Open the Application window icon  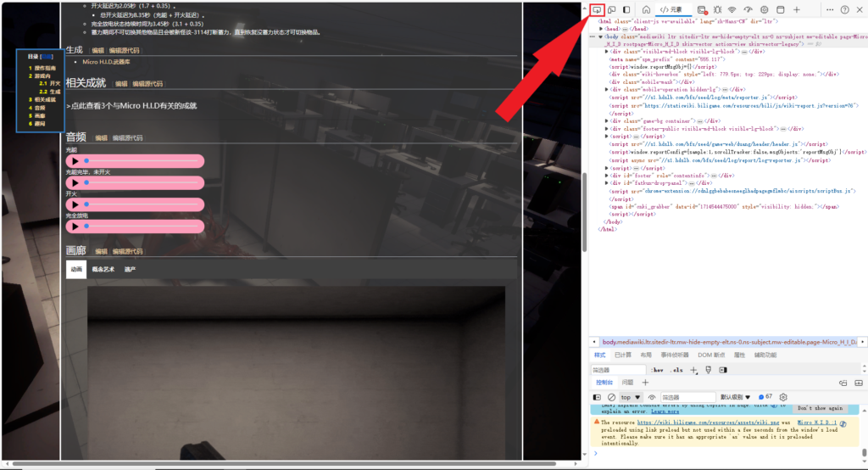(x=780, y=9)
